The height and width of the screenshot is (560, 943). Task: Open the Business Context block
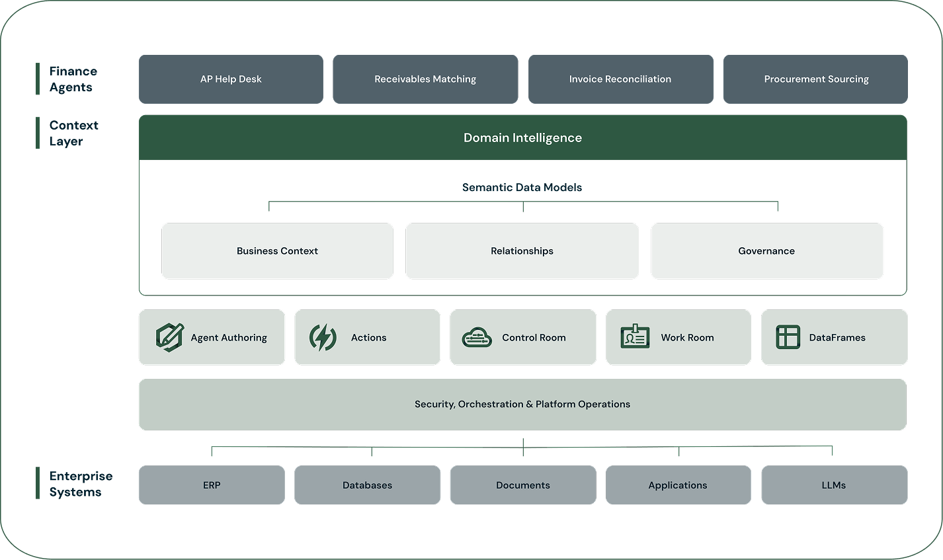[x=277, y=251]
